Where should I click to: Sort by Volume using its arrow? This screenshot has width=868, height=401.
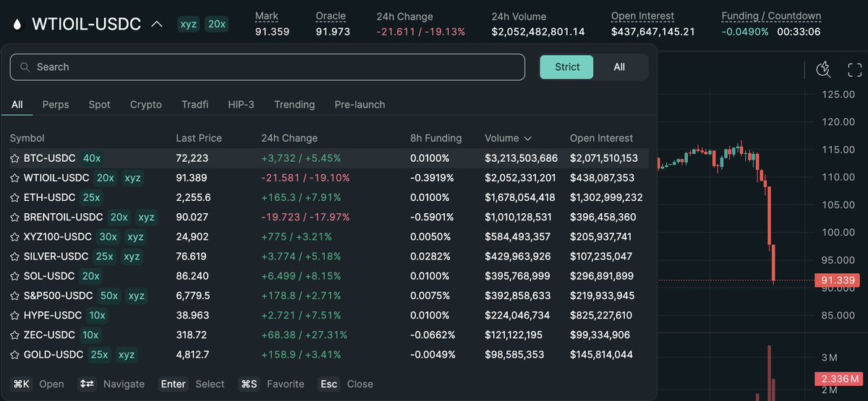(527, 139)
